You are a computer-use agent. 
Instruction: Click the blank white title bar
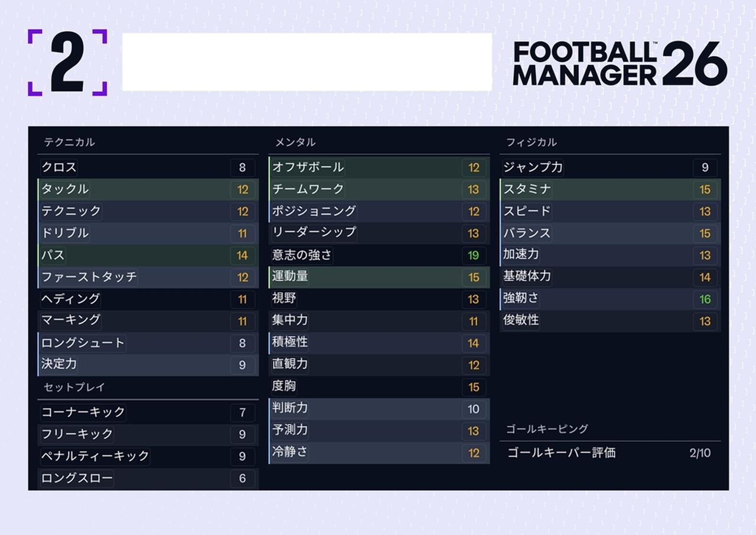point(307,62)
